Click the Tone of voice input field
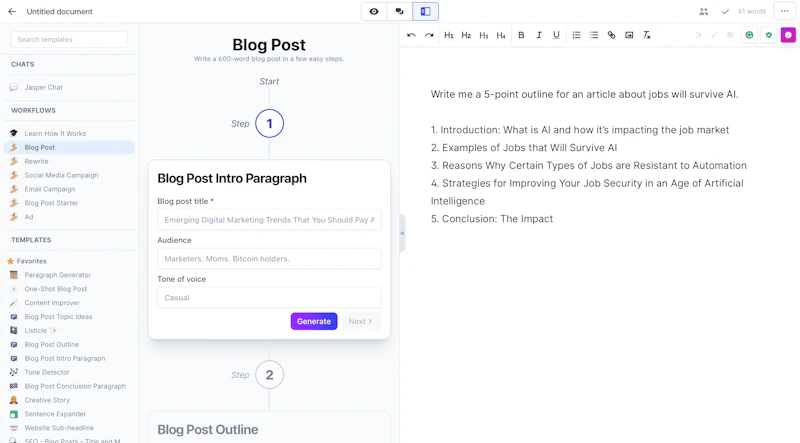Image resolution: width=800 pixels, height=443 pixels. [269, 298]
